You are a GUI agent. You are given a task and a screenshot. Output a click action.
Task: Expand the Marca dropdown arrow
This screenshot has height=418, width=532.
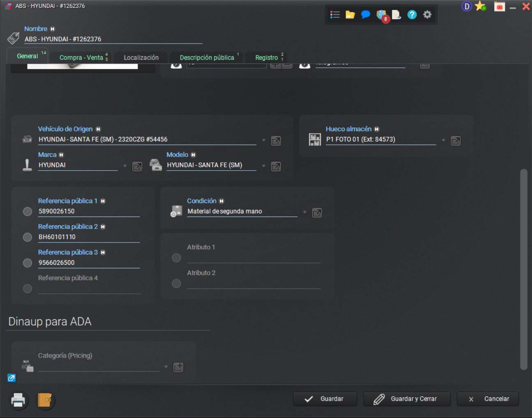[125, 166]
